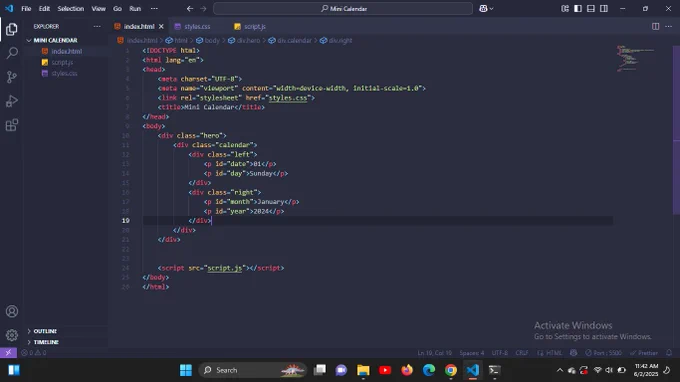This screenshot has height=382, width=680.
Task: Open the View menu
Action: click(x=98, y=8)
